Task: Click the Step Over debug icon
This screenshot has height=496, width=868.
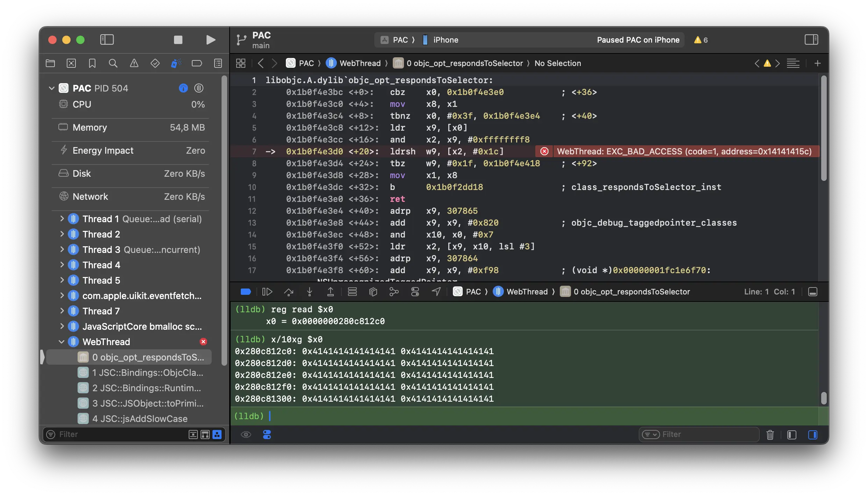Action: (289, 292)
